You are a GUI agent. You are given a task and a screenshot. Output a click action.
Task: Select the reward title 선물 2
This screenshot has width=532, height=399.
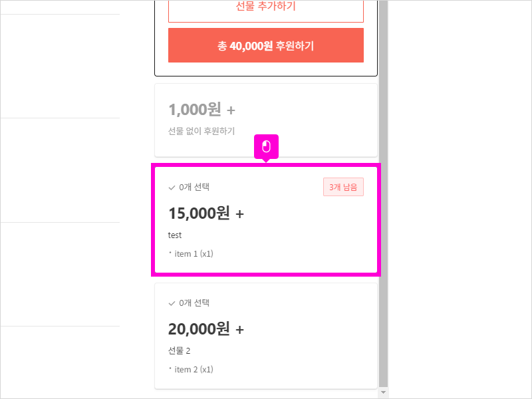coord(180,351)
